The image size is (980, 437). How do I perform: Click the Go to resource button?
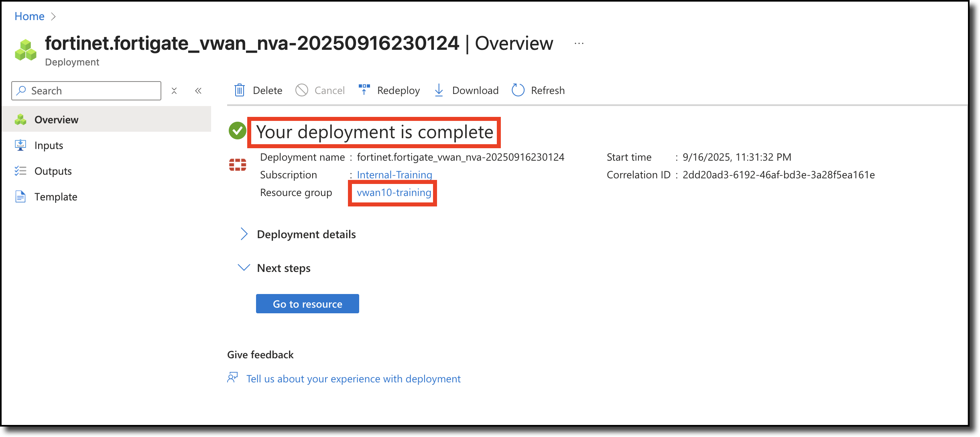coord(307,304)
